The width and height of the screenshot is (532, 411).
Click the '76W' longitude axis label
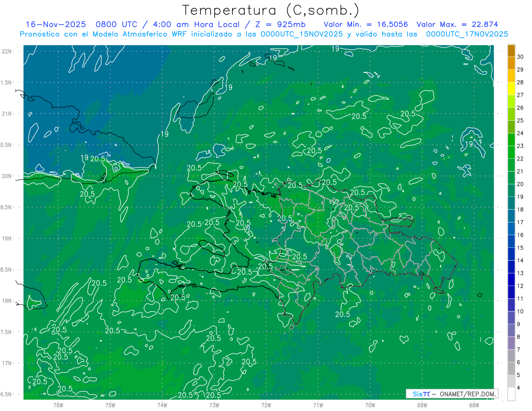point(58,405)
